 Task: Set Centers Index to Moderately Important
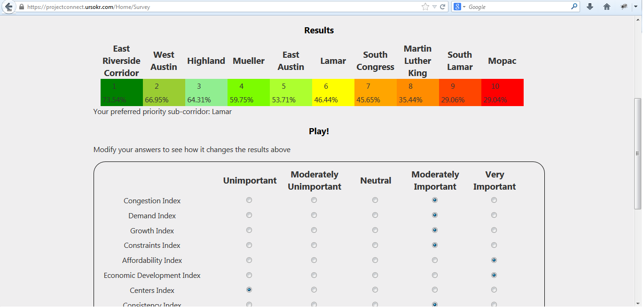pyautogui.click(x=435, y=290)
